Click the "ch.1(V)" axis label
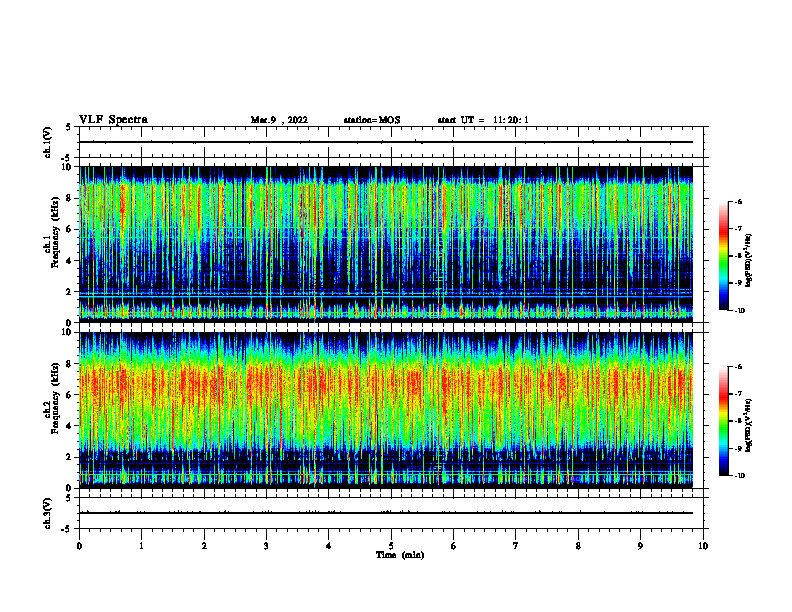The width and height of the screenshot is (792, 612). pyautogui.click(x=47, y=142)
